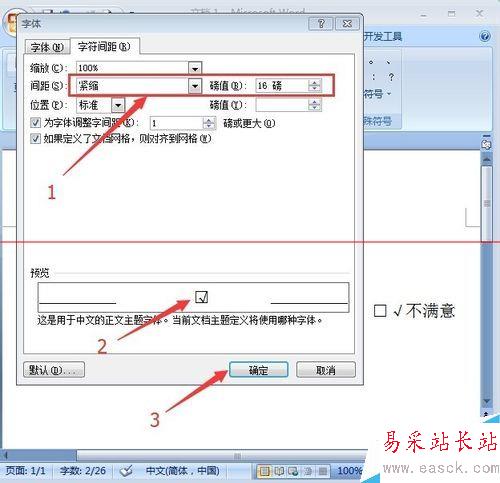This screenshot has width=500, height=483.
Task: Switch to the 字体(N) tab
Action: (x=47, y=47)
